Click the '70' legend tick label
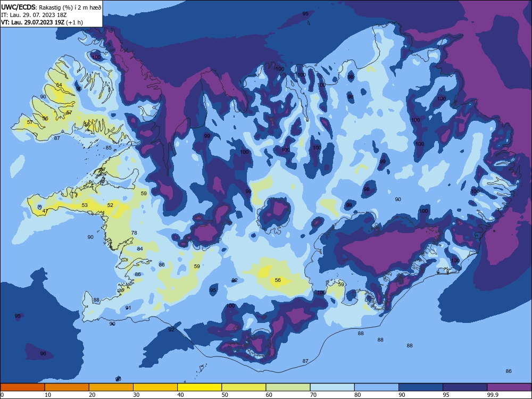532x399 pixels. click(313, 395)
